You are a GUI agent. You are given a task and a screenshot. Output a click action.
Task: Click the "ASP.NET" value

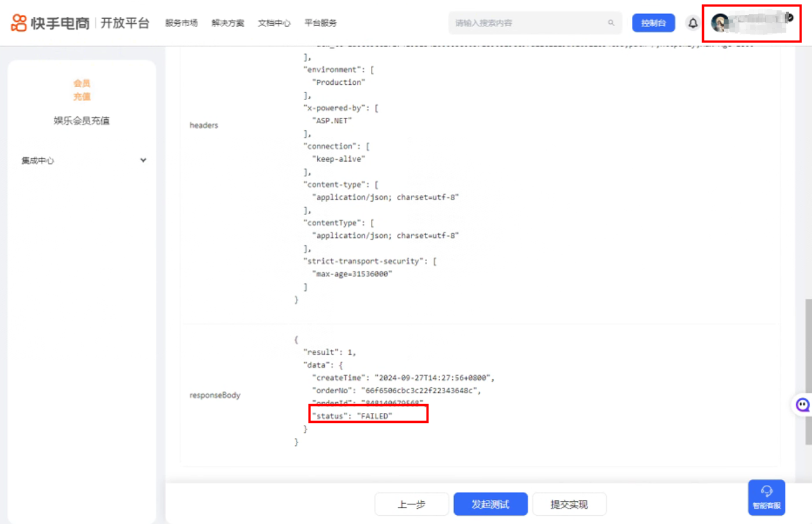pyautogui.click(x=332, y=120)
